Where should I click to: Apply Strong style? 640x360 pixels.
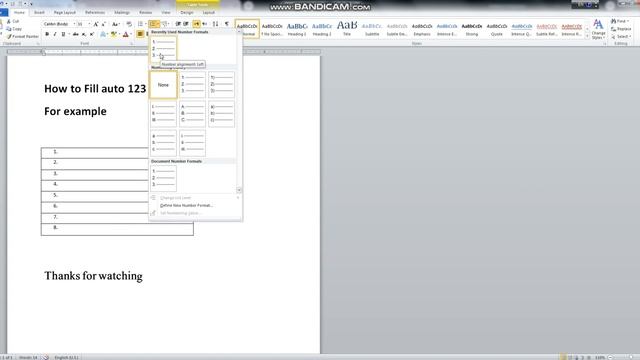(471, 29)
